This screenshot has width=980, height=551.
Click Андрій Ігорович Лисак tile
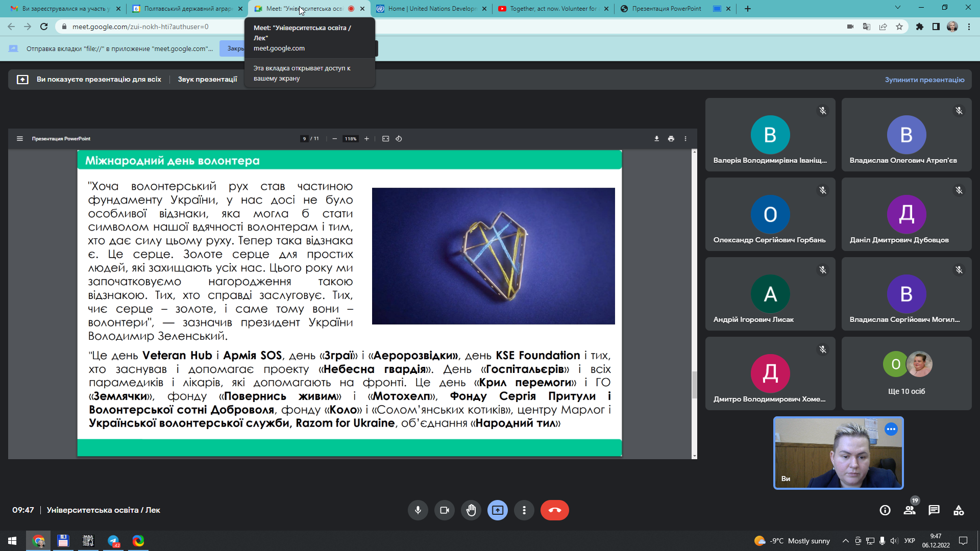point(770,294)
